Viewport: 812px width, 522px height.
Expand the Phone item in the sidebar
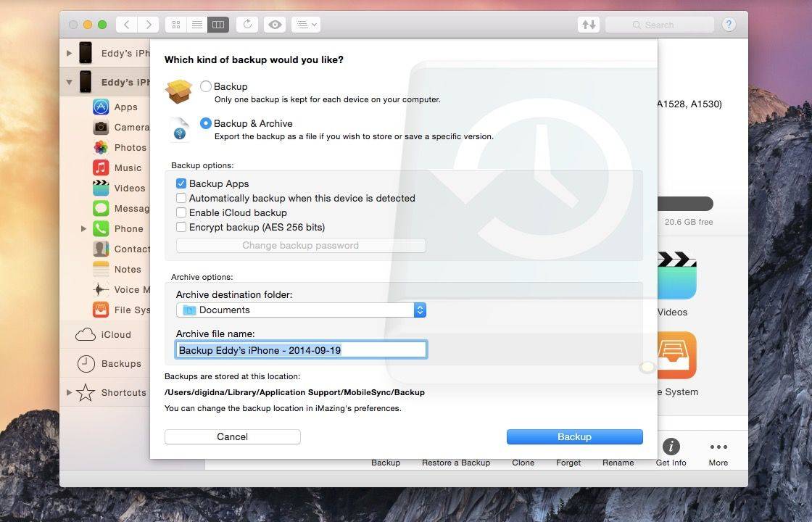[x=84, y=228]
